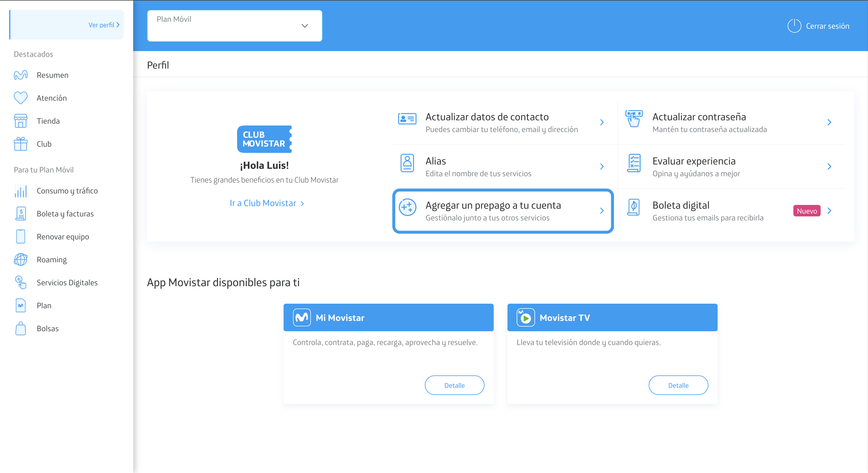Go to Tienda from the sidebar
This screenshot has height=473, width=868.
click(x=48, y=121)
